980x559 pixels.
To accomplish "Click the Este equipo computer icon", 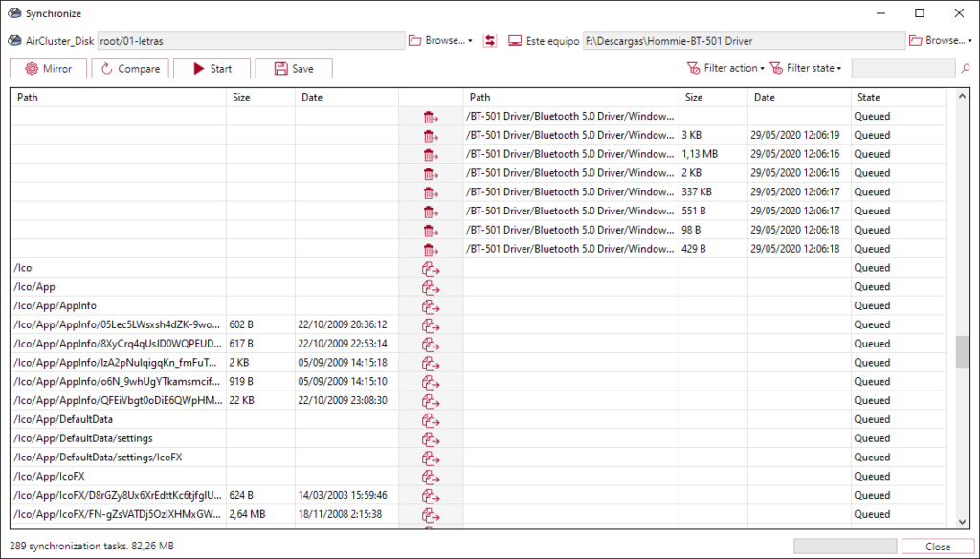I will pos(514,40).
